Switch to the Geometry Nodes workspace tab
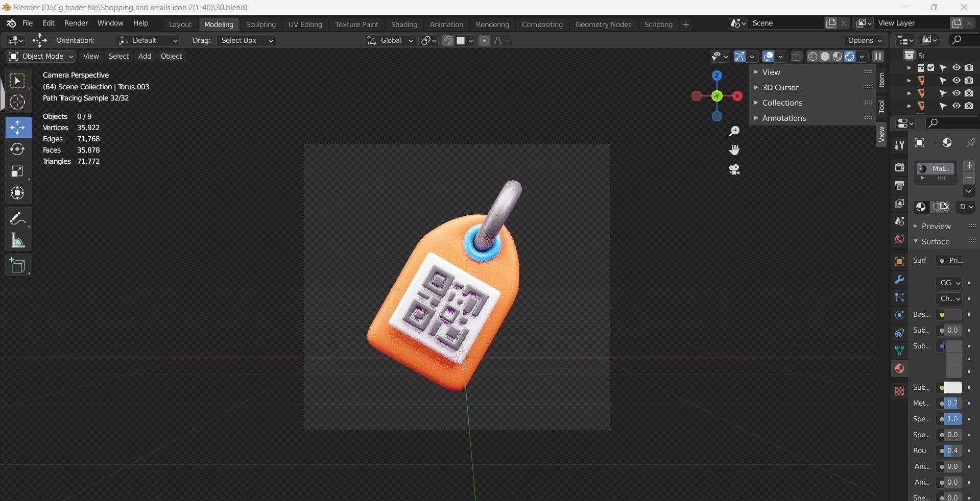The width and height of the screenshot is (980, 501). [603, 24]
